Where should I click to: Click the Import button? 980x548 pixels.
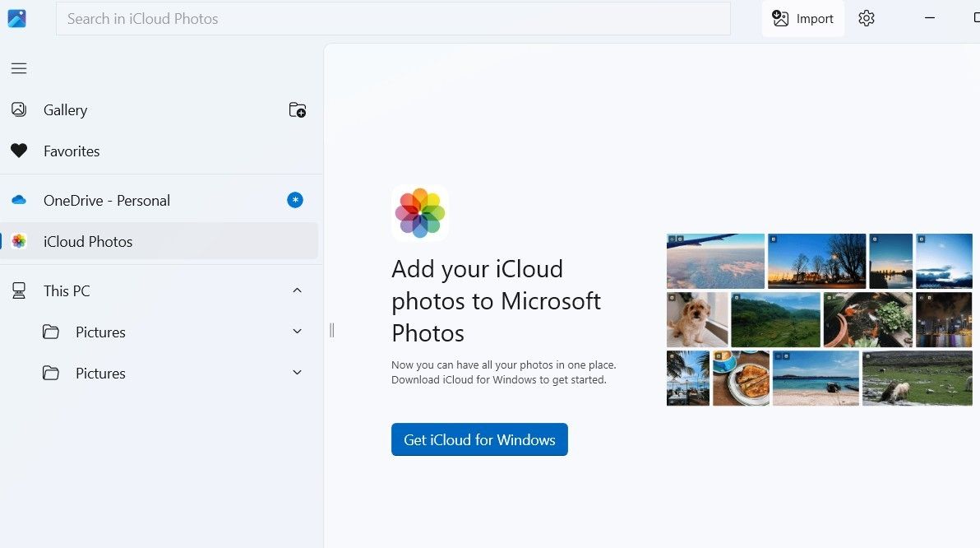click(803, 19)
